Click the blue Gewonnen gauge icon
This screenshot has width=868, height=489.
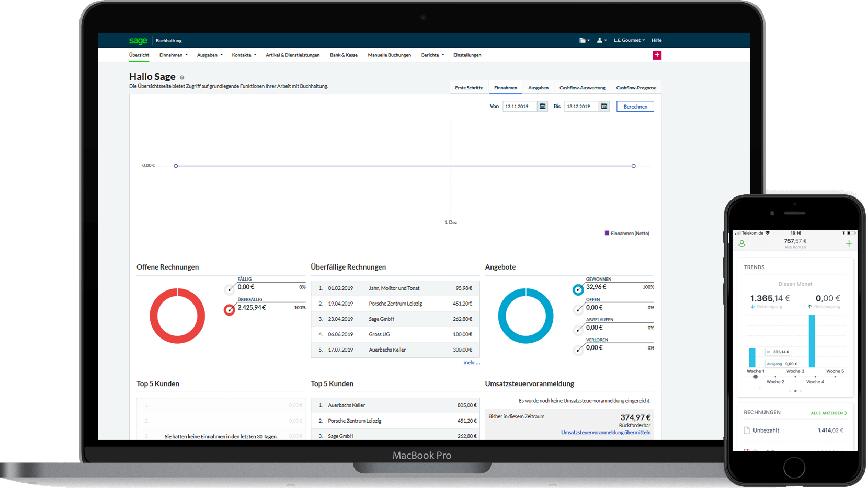pos(578,289)
